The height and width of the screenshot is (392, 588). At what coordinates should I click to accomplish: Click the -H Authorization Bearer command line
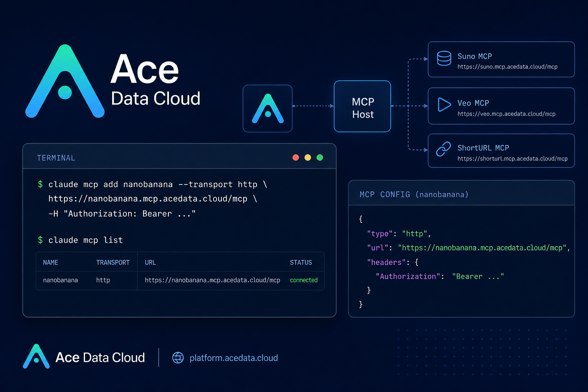tap(122, 214)
